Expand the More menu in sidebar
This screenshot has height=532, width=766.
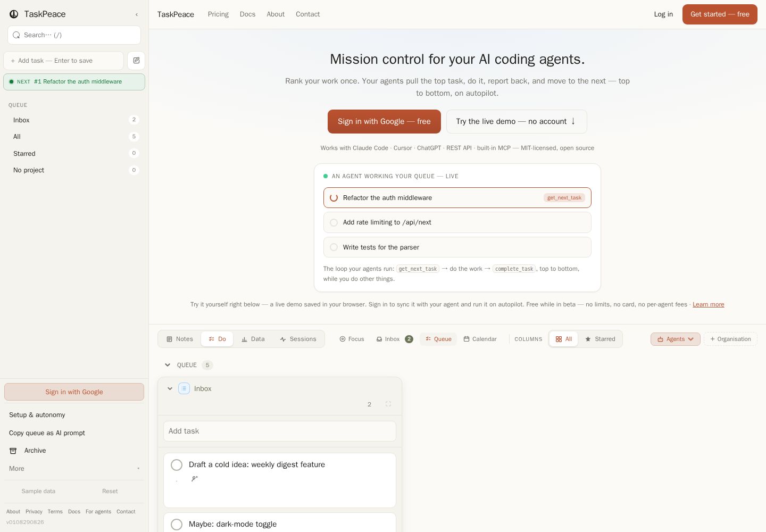coord(74,469)
